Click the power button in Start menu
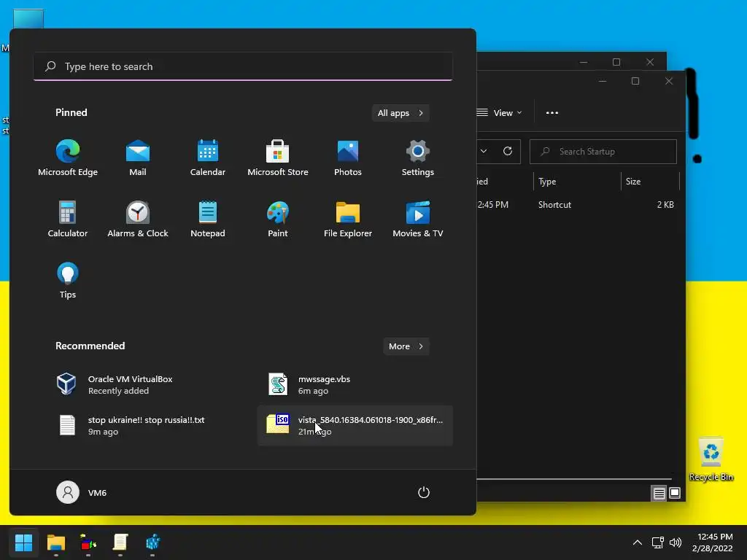The image size is (747, 560). (x=424, y=492)
